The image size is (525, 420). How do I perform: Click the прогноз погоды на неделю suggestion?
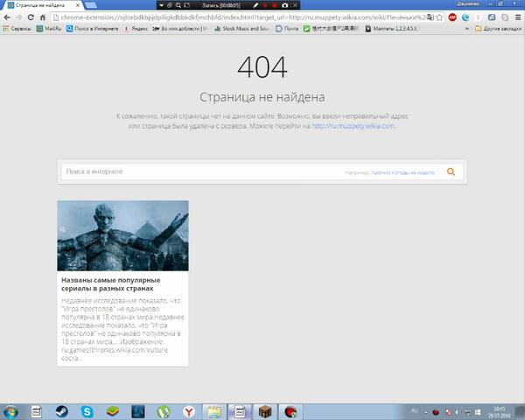click(x=402, y=173)
